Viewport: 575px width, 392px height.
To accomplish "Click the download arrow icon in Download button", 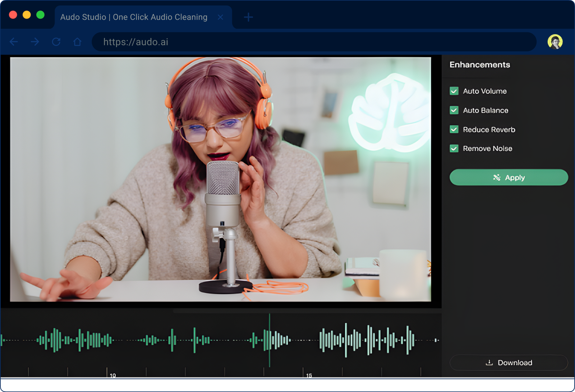I will 489,363.
